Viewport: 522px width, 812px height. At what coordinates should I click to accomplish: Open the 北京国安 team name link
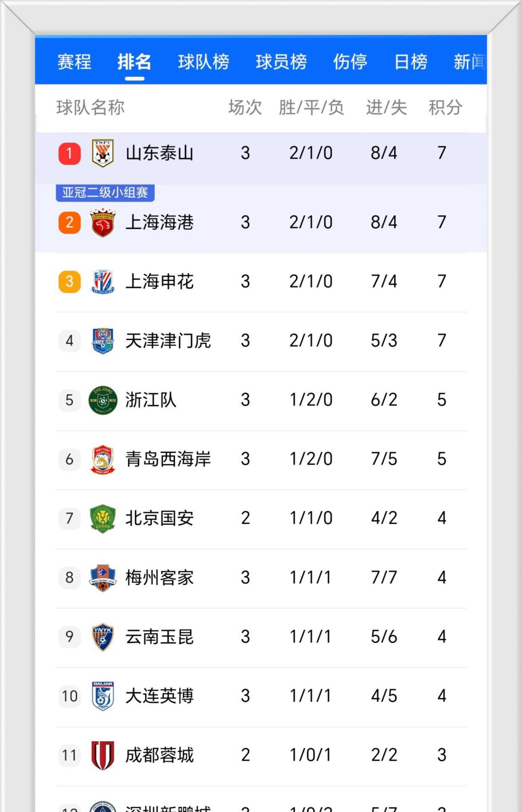tap(159, 518)
